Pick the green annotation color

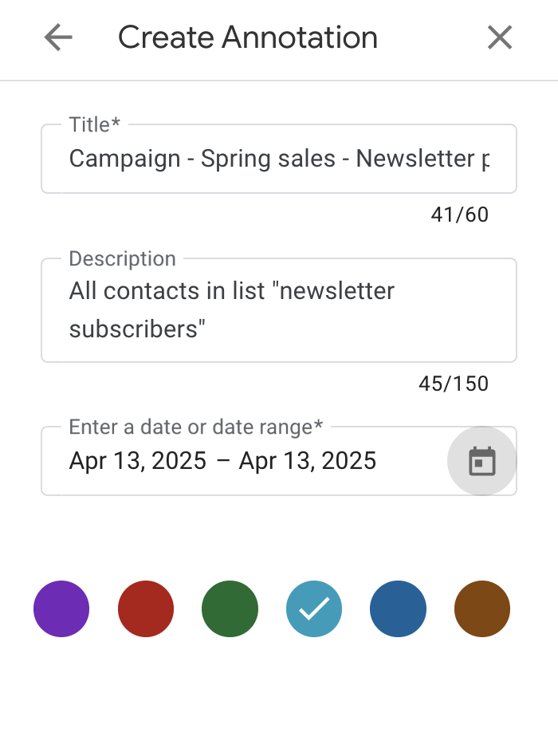click(230, 608)
